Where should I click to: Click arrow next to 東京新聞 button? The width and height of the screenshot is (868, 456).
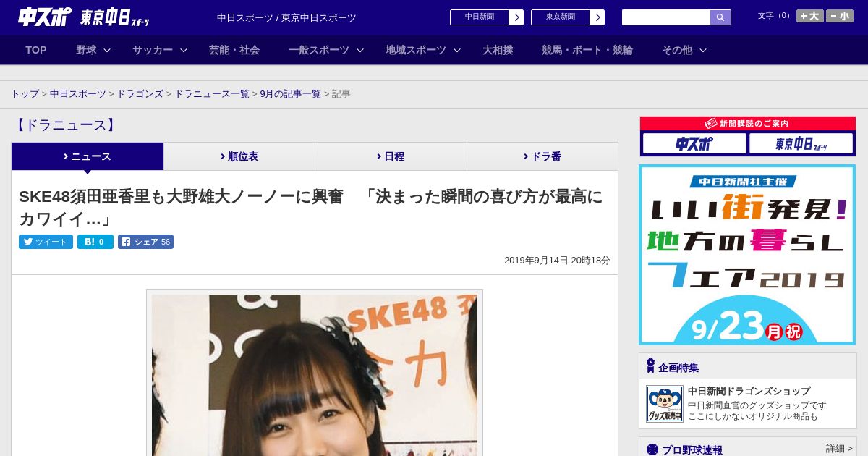pyautogui.click(x=597, y=17)
